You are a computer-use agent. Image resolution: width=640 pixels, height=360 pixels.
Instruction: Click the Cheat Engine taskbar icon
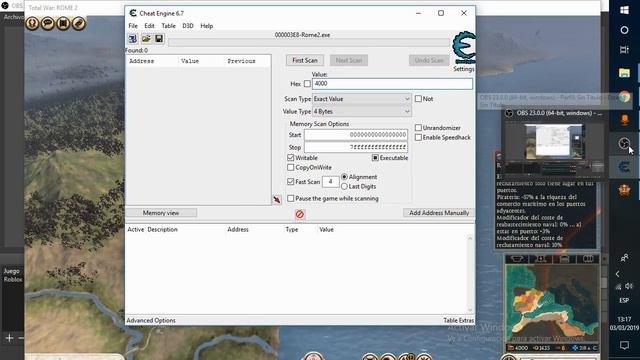pos(624,167)
